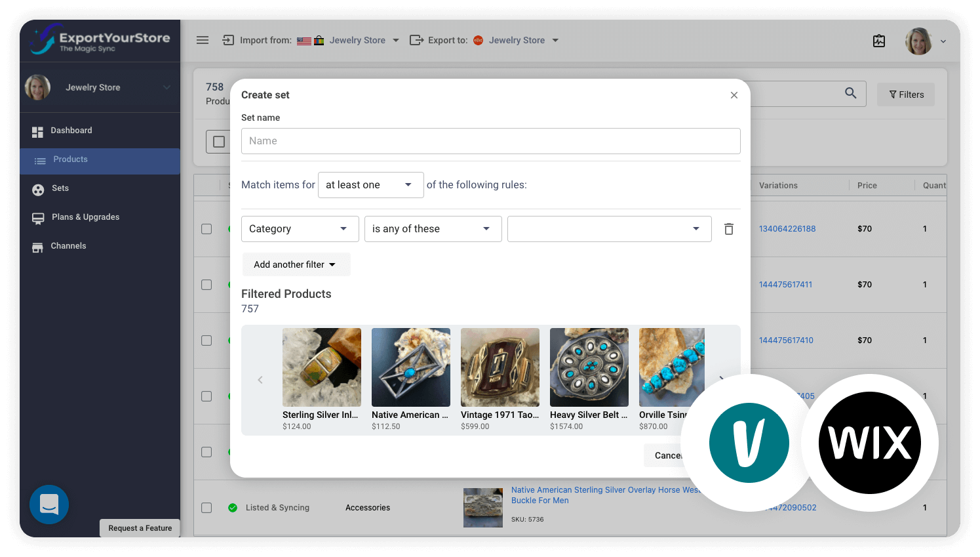Screen dimensions: 980x557
Task: Check the bottom Accessories product row checkbox
Action: click(206, 507)
